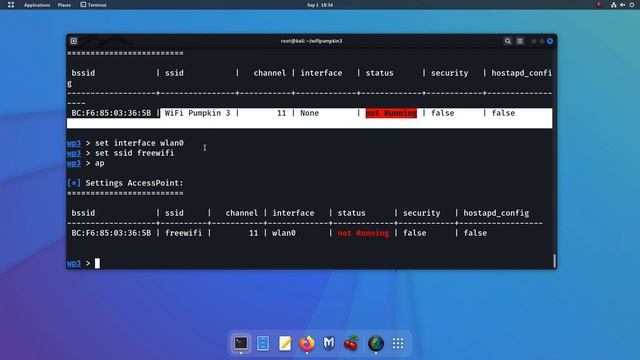Screen dimensions: 640x360
Task: Launch Firefox from the dock
Action: (307, 343)
